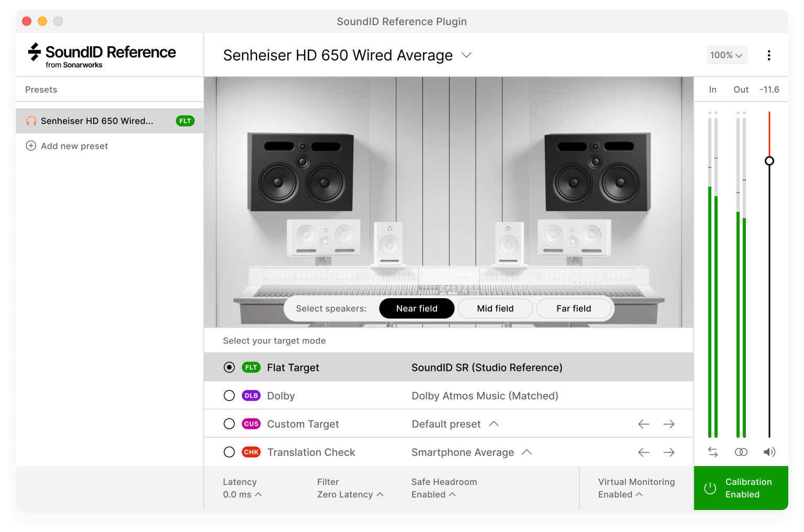804x532 pixels.
Task: Open the 100% zoom dropdown
Action: (x=727, y=55)
